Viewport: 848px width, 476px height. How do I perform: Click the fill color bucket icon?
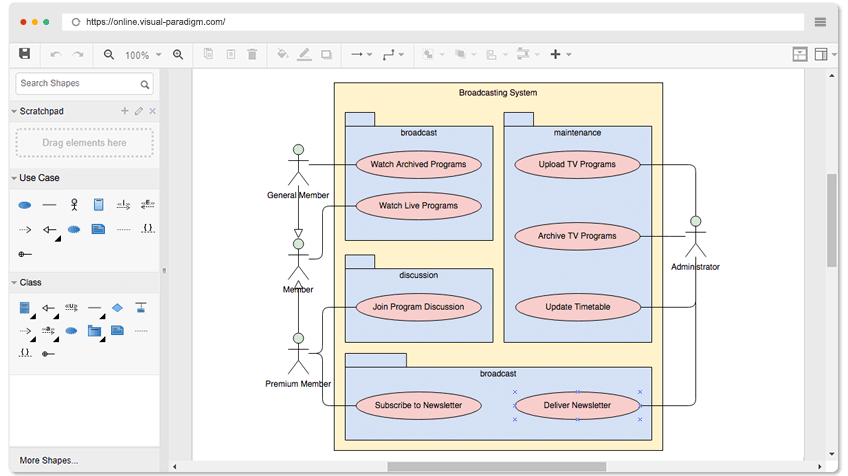(x=282, y=54)
